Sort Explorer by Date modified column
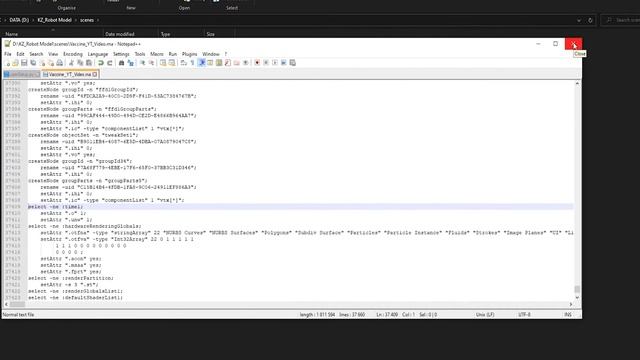The height and width of the screenshot is (360, 640). 120,34
